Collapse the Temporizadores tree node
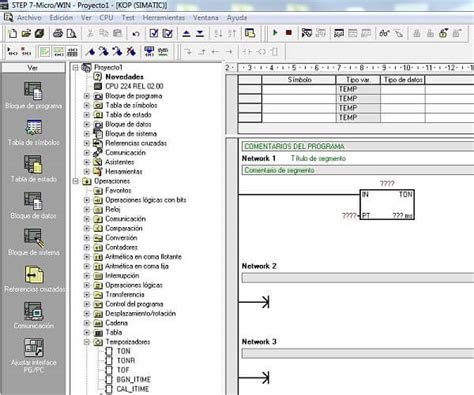Viewport: 474px width, 395px height. [87, 342]
